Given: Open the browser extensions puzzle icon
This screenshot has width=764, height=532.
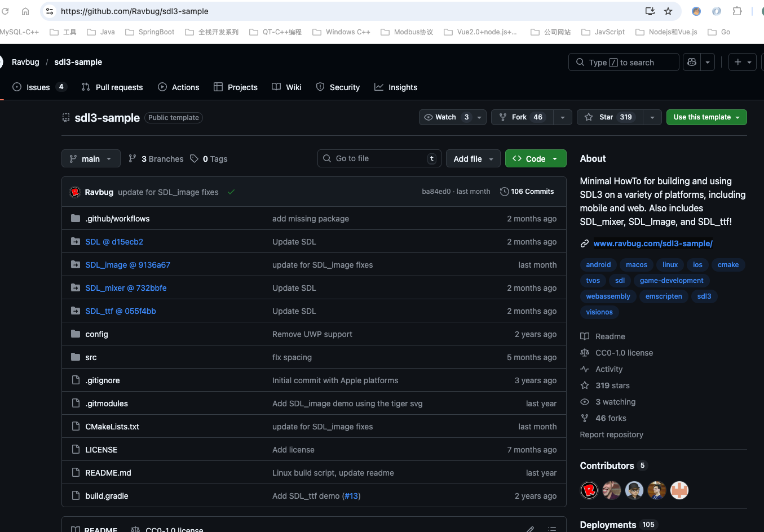Looking at the screenshot, I should 737,11.
